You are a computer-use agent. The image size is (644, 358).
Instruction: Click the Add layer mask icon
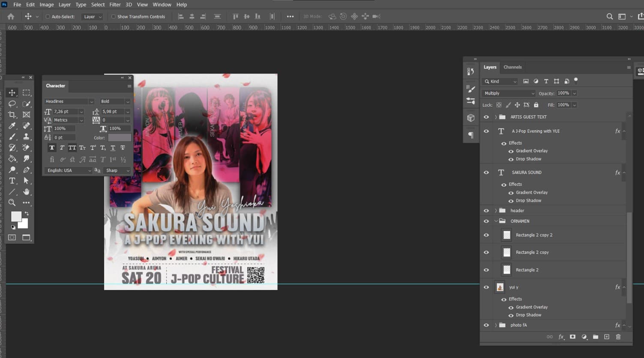[x=572, y=337]
